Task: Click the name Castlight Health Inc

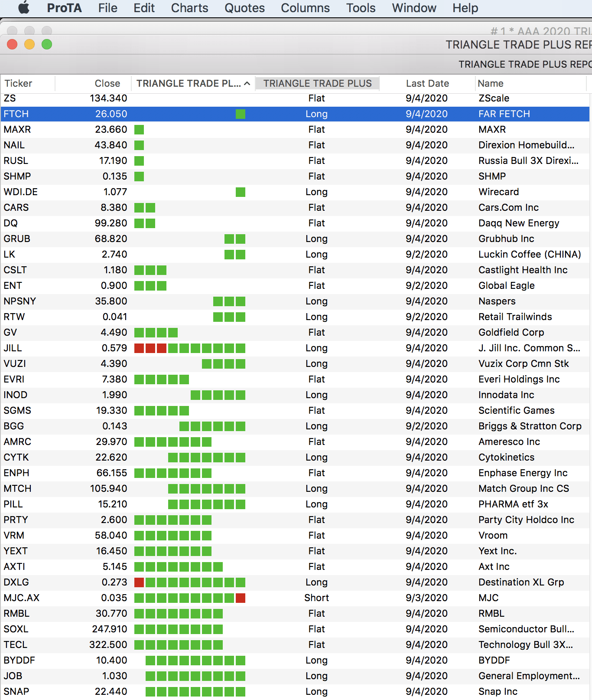Action: tap(523, 270)
